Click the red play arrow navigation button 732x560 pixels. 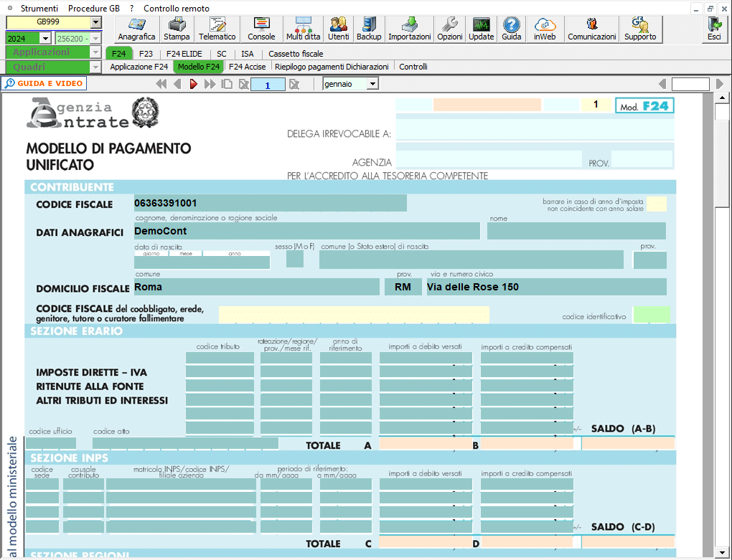pos(194,84)
